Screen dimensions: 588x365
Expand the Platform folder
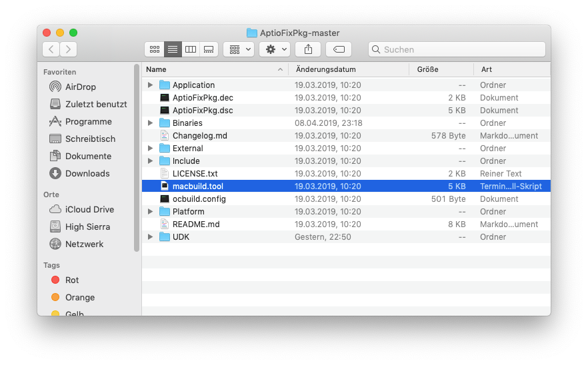[150, 212]
